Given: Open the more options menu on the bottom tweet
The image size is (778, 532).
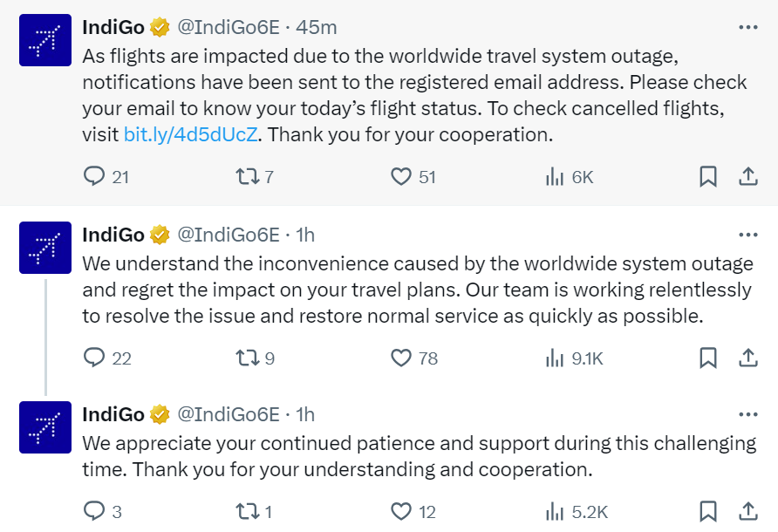Looking at the screenshot, I should (748, 413).
